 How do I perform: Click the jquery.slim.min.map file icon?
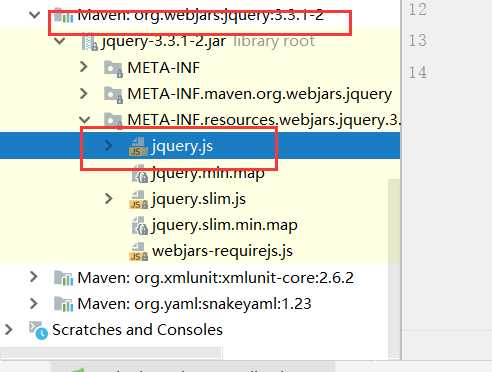[140, 226]
